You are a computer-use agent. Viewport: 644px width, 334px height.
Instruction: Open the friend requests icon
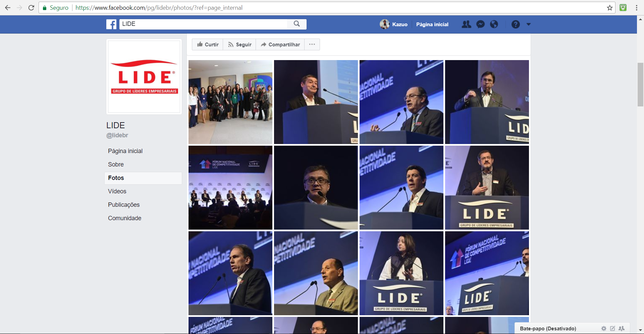[x=466, y=24]
